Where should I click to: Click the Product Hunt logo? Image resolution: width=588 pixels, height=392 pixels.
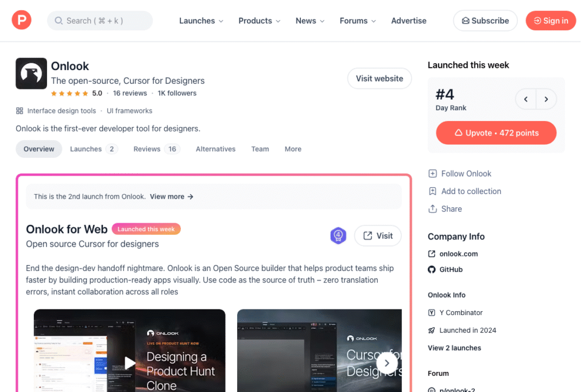click(x=21, y=20)
